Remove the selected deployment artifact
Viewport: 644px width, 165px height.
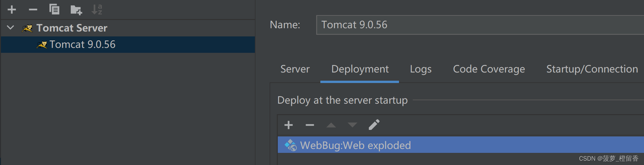point(310,125)
